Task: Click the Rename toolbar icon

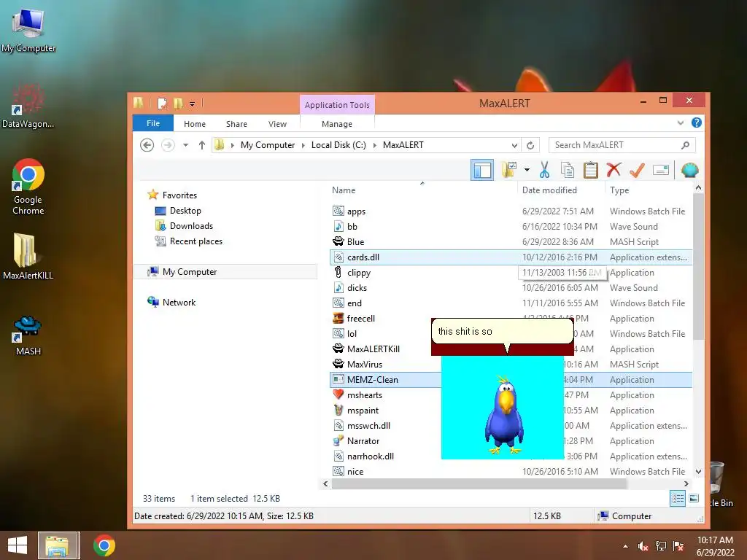Action: tap(661, 170)
